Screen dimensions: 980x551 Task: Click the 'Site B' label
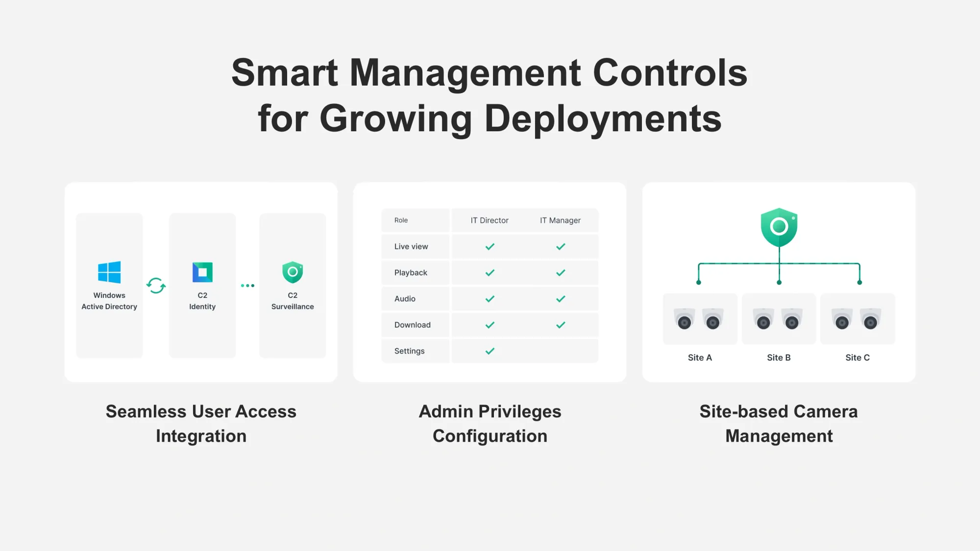coord(779,358)
